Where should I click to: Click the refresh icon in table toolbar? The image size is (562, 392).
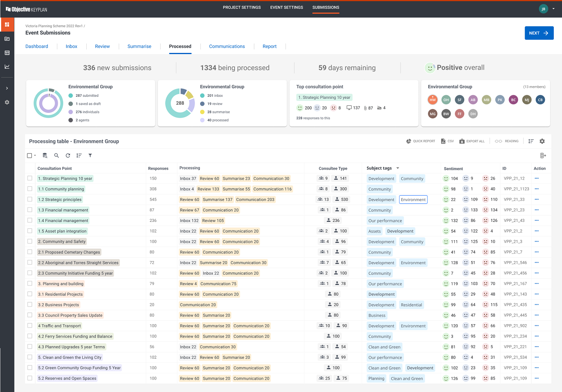point(68,156)
